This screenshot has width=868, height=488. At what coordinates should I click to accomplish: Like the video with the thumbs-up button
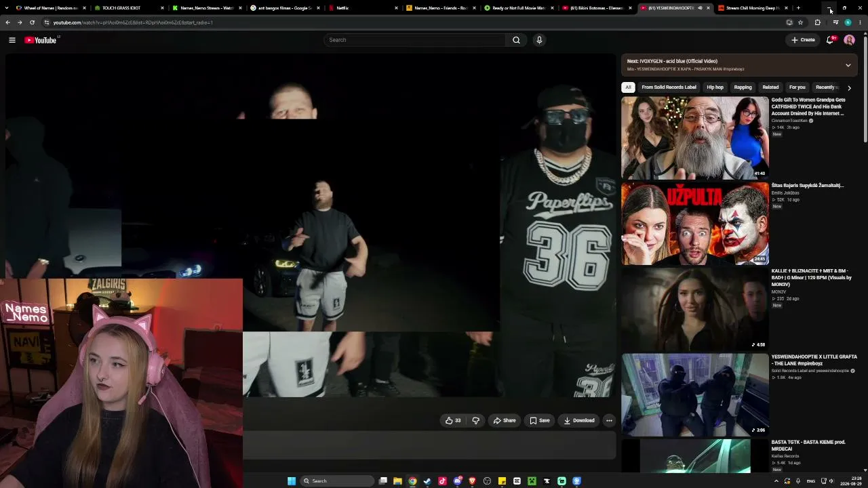click(453, 420)
